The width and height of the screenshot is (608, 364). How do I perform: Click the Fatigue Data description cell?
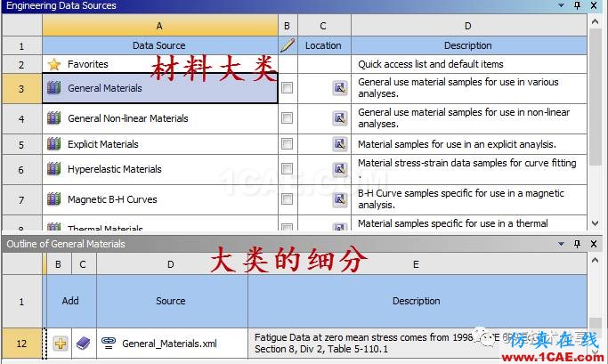(417, 343)
